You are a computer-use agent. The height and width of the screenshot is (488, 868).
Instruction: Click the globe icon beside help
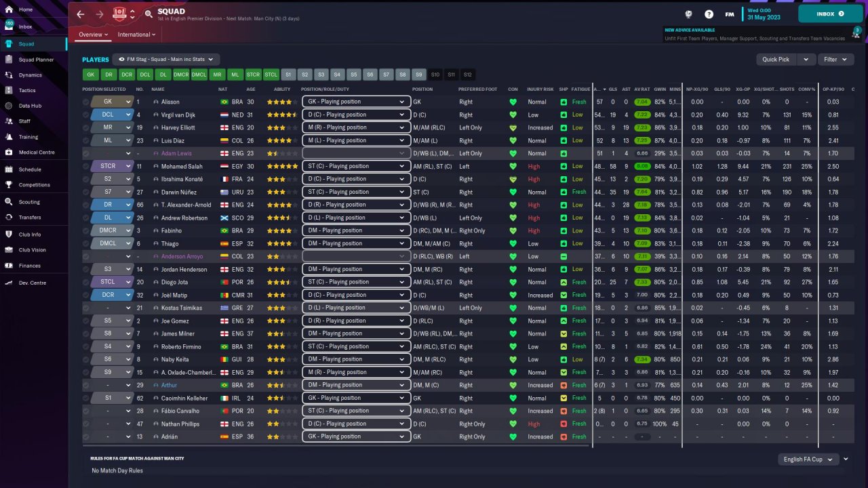690,14
